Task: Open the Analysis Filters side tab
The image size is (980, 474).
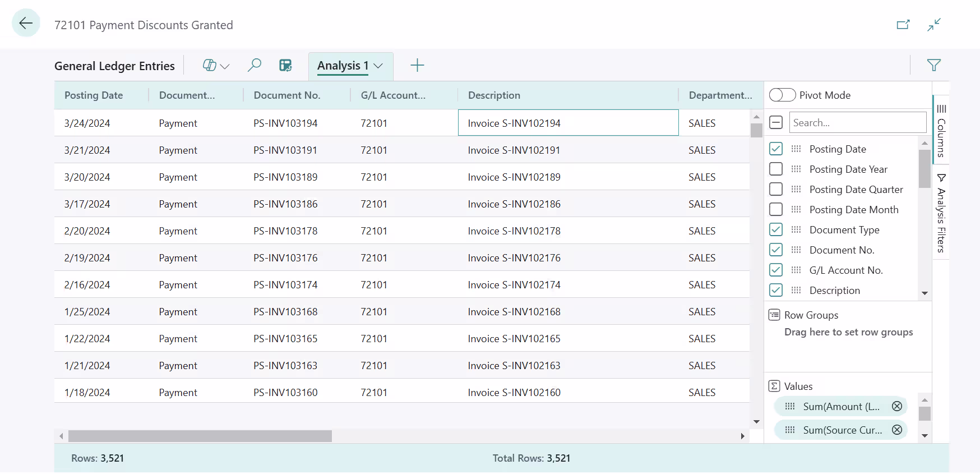Action: [x=941, y=213]
